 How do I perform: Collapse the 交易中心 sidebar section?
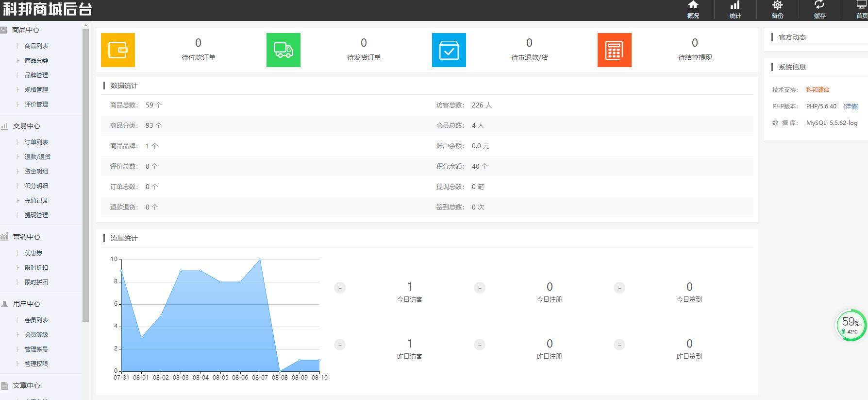tap(26, 126)
